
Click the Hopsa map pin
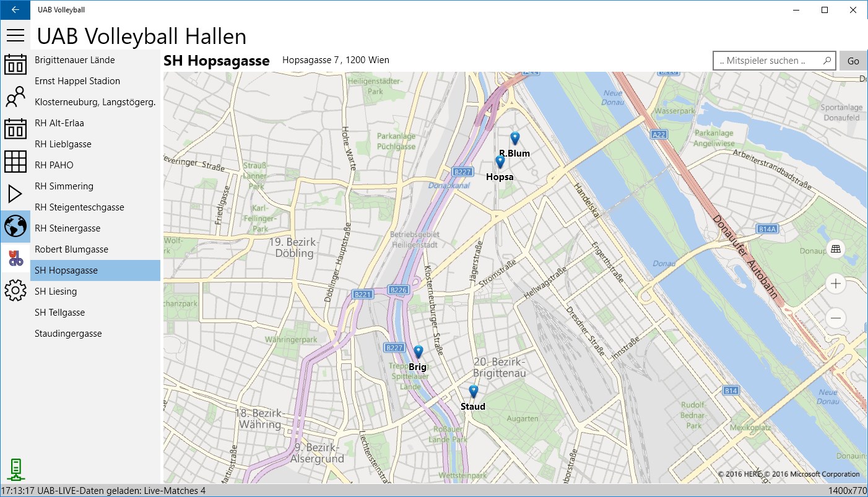pyautogui.click(x=500, y=162)
